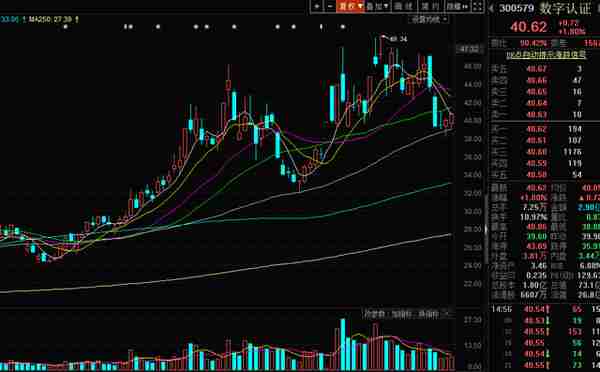
Task: Open the 叠加 overlay dropdown
Action: pyautogui.click(x=377, y=6)
